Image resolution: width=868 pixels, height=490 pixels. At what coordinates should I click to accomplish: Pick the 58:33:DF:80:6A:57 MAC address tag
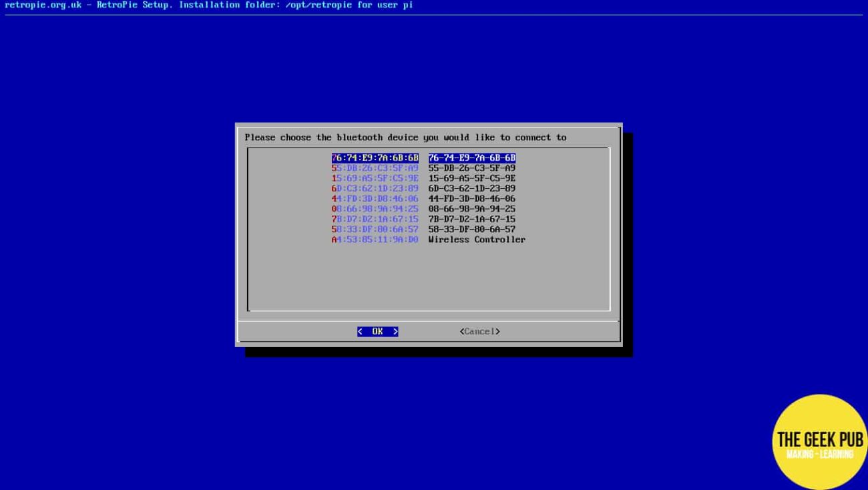click(375, 229)
